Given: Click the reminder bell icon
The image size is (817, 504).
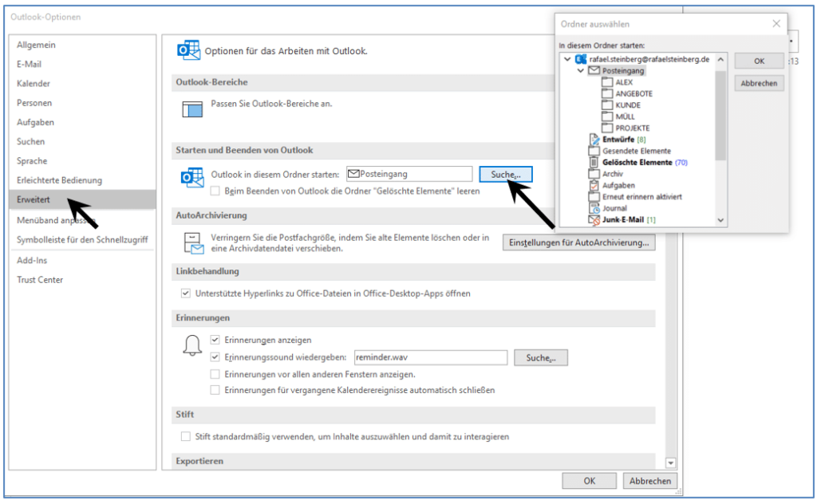Looking at the screenshot, I should point(192,345).
